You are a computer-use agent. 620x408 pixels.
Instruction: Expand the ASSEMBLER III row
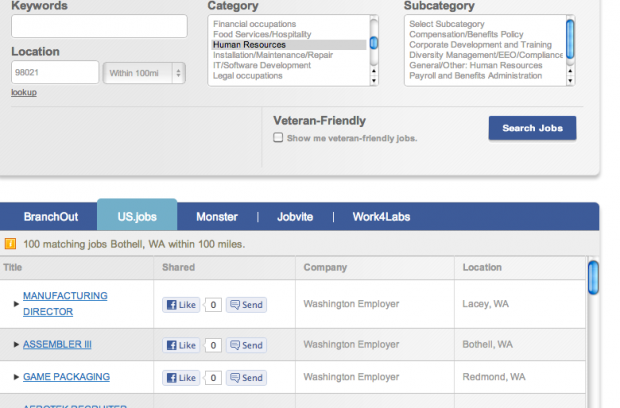click(x=16, y=344)
